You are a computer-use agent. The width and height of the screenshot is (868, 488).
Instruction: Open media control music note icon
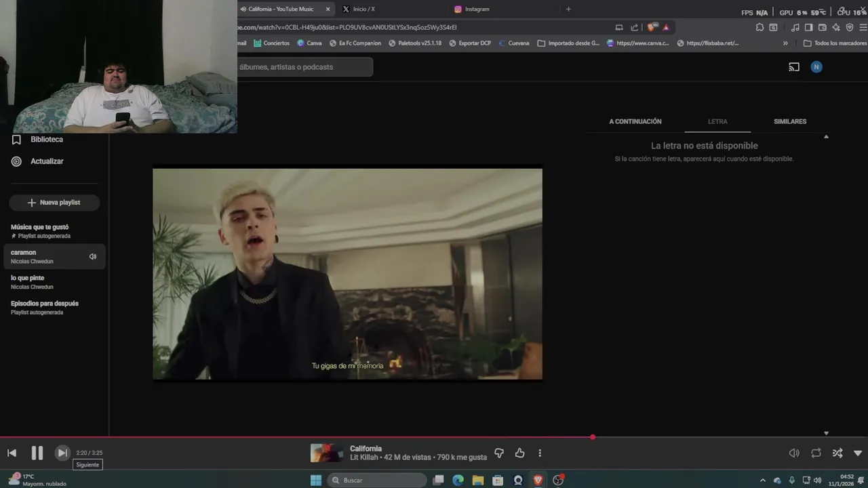(x=795, y=27)
